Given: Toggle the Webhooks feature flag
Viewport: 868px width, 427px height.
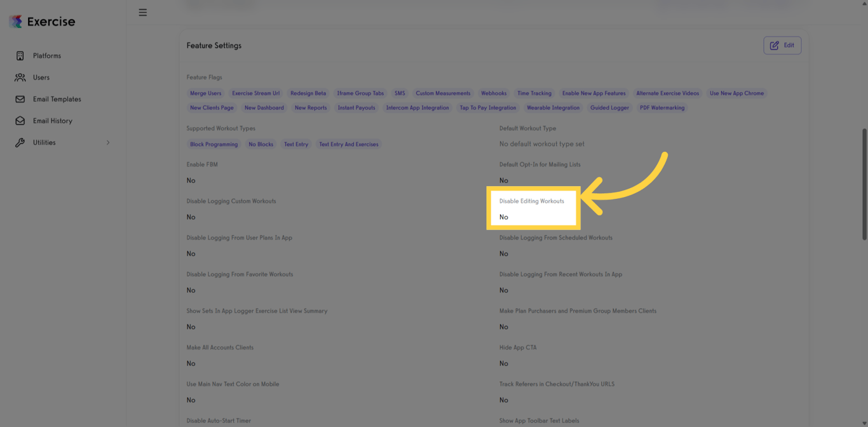Looking at the screenshot, I should point(494,93).
